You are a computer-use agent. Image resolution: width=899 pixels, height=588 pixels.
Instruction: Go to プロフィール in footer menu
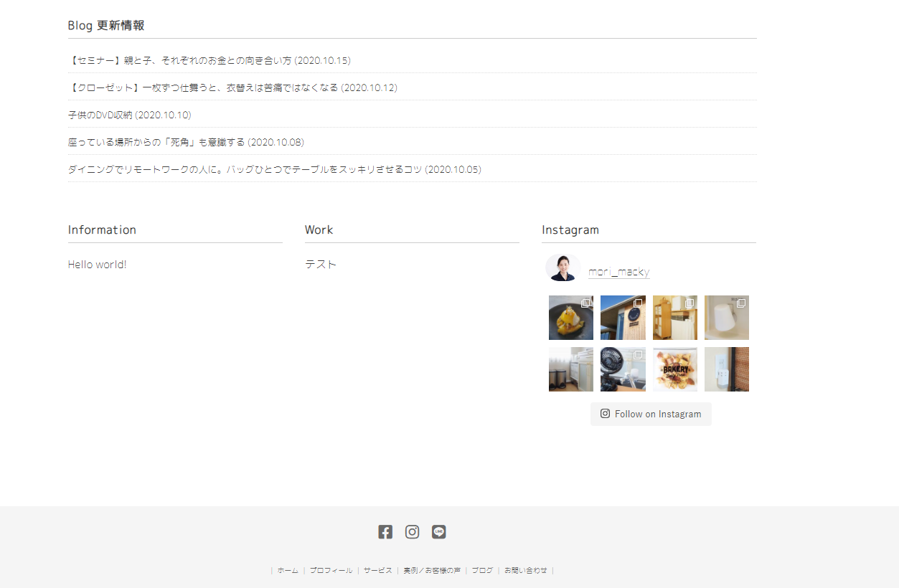331,571
